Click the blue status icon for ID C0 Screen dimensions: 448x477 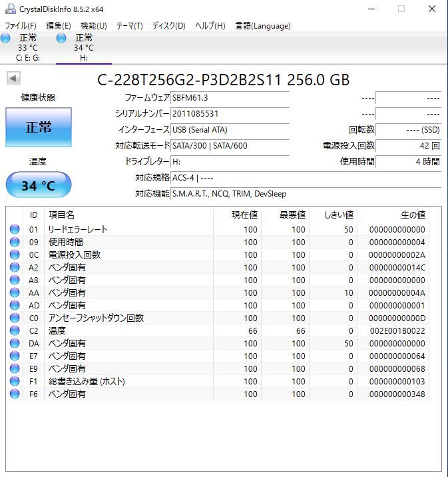[x=15, y=318]
